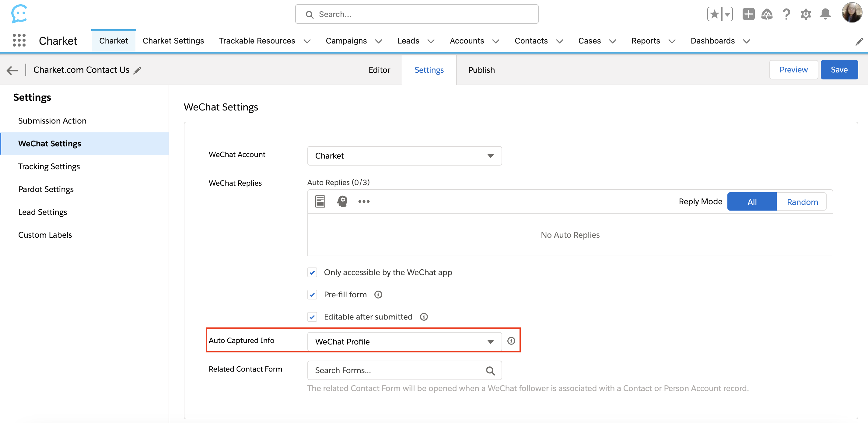Expand the Trackable Resources menu chevron
868x423 pixels.
[307, 41]
